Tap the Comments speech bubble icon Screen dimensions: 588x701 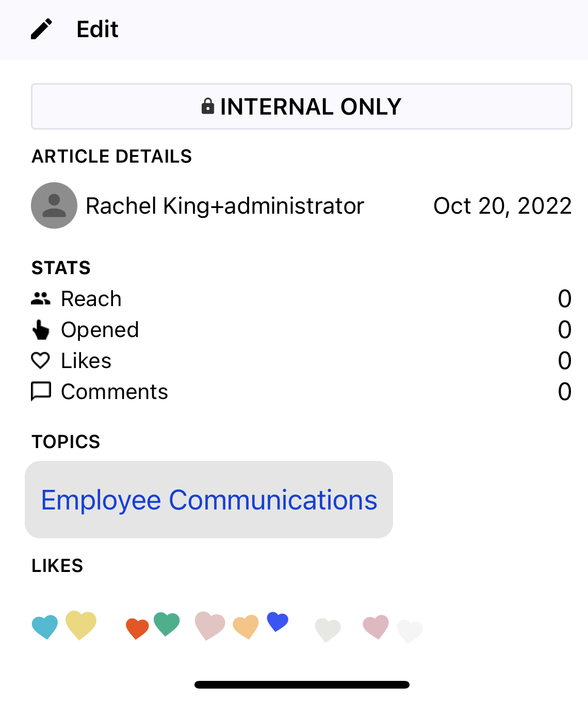coord(41,391)
